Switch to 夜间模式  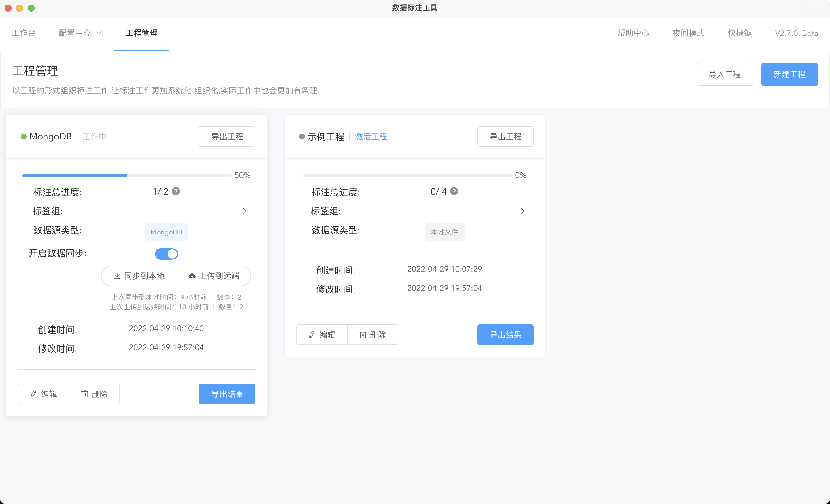coord(688,33)
